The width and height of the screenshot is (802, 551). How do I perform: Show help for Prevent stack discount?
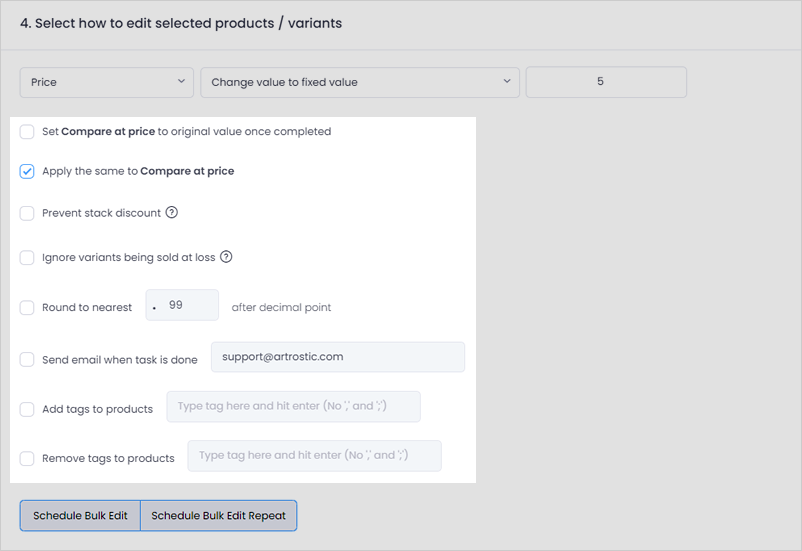172,212
